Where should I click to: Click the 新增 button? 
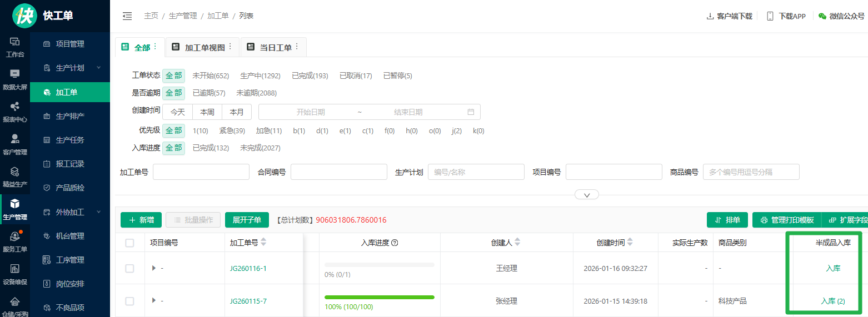coord(141,220)
